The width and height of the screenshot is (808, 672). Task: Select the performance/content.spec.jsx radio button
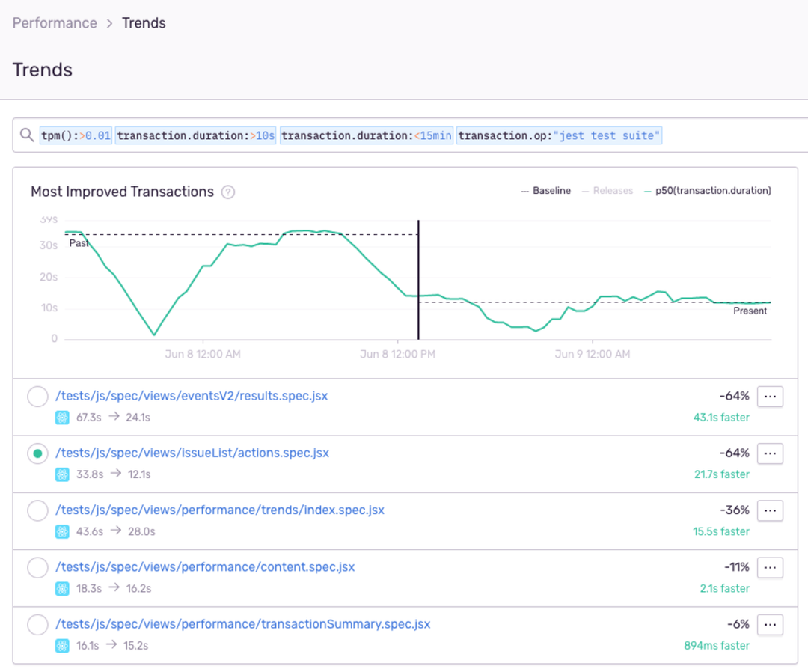coord(37,568)
